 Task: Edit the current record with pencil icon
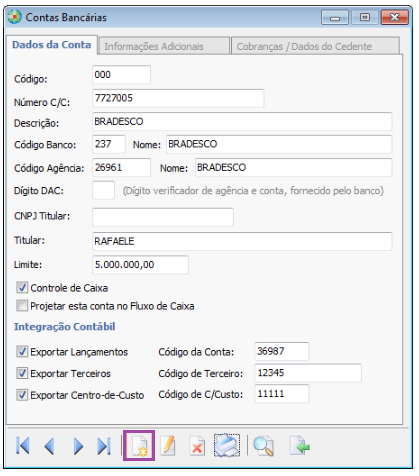tap(168, 446)
